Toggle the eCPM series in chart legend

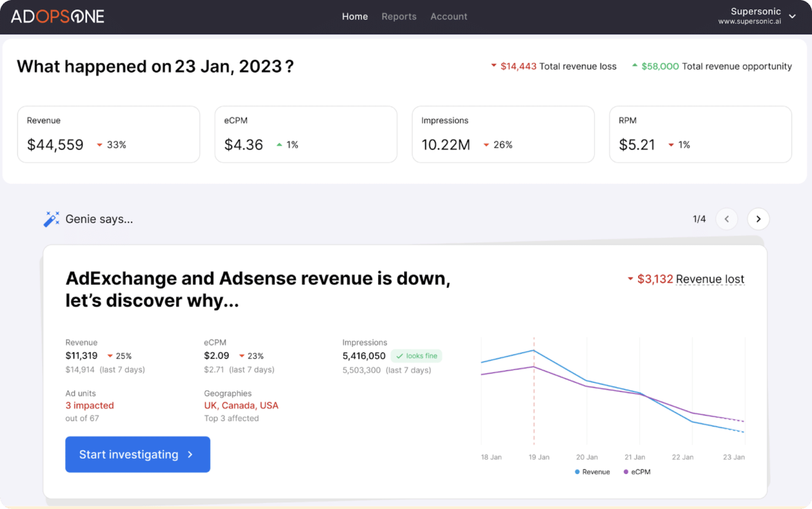click(636, 472)
